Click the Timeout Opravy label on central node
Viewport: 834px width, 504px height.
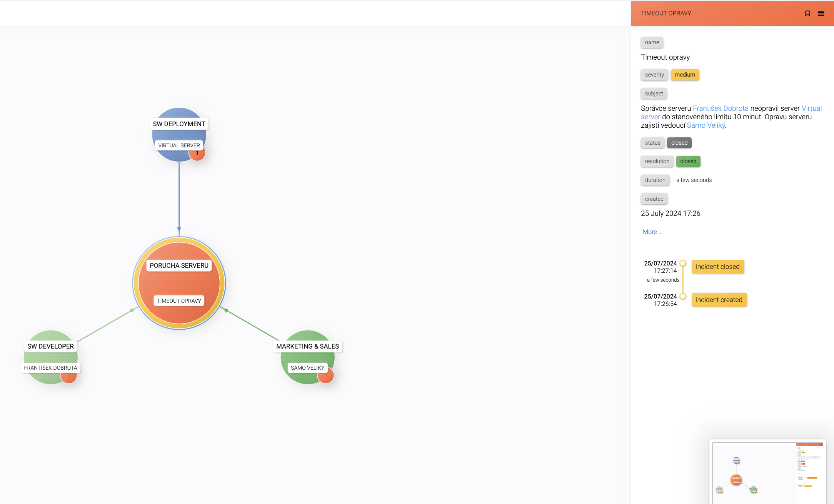(x=179, y=301)
